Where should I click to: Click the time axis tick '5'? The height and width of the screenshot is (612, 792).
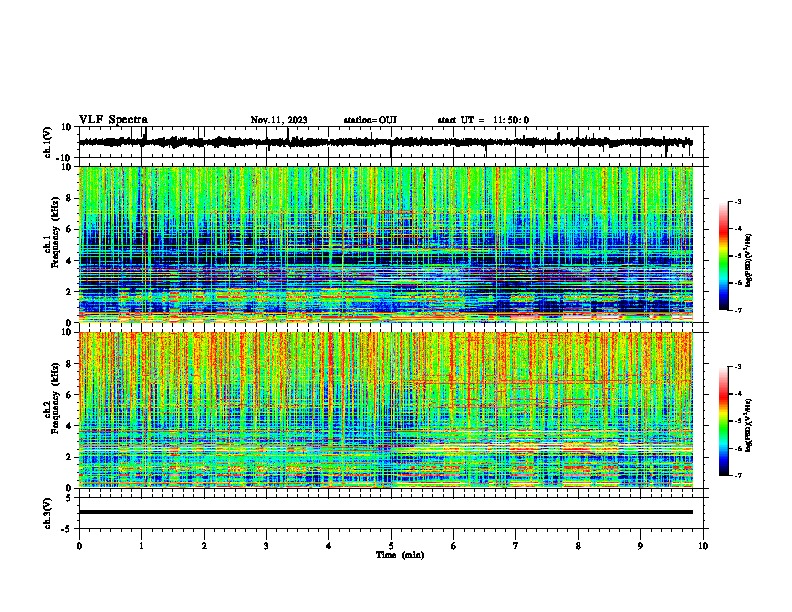[391, 546]
